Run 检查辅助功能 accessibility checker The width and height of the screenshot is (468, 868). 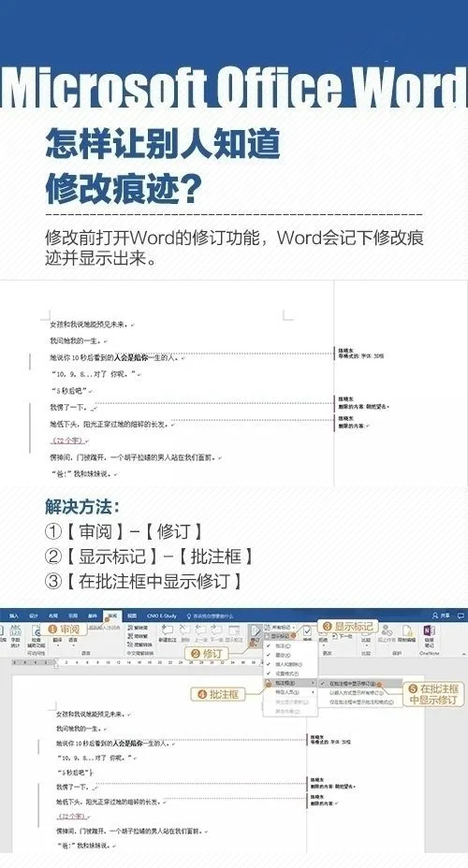[36, 638]
